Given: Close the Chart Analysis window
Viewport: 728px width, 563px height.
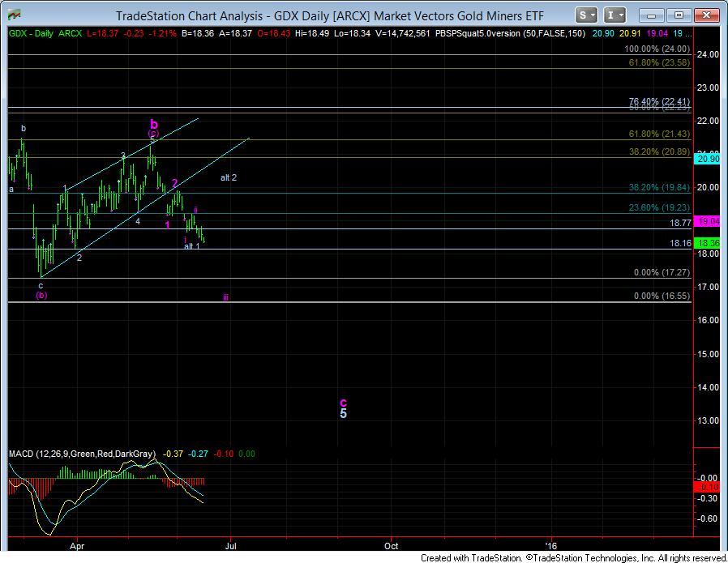Looking at the screenshot, I should (707, 15).
